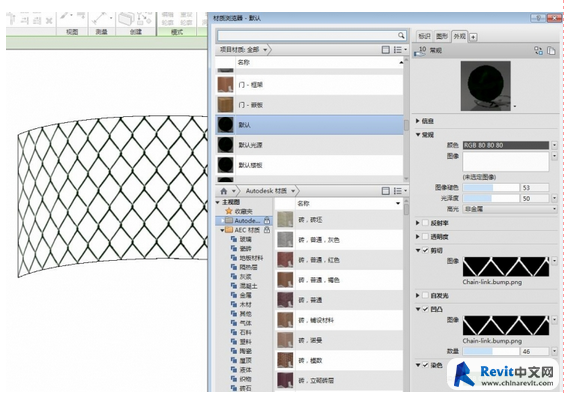Select 砖，普通，灰色 library material
Image resolution: width=564 pixels, height=395 pixels.
tap(339, 240)
